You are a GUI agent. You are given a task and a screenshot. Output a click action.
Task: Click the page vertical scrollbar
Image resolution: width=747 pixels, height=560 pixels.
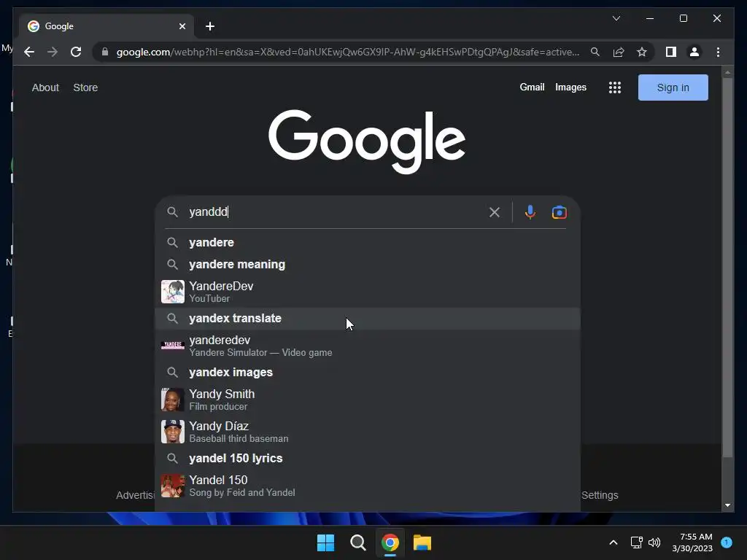[727, 267]
